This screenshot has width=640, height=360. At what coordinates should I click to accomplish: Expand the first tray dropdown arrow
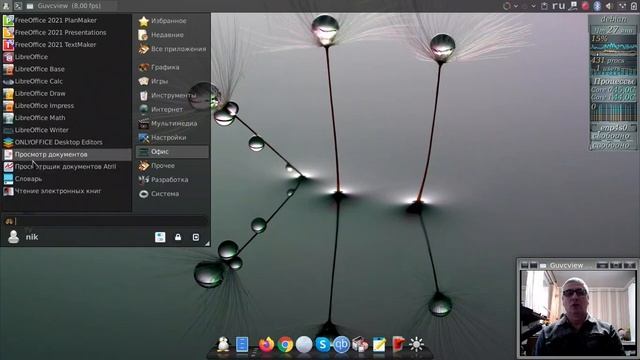(x=516, y=6)
